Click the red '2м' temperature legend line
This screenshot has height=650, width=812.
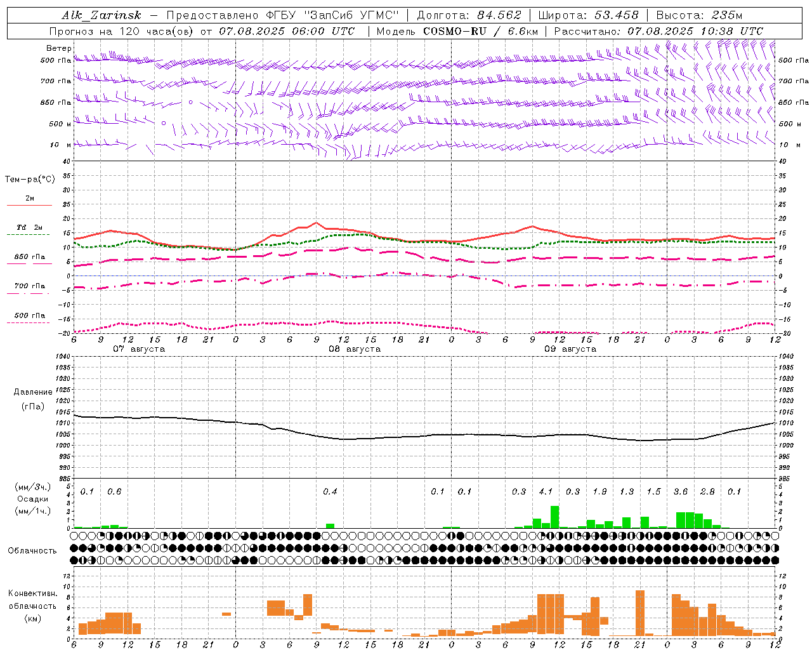[29, 205]
